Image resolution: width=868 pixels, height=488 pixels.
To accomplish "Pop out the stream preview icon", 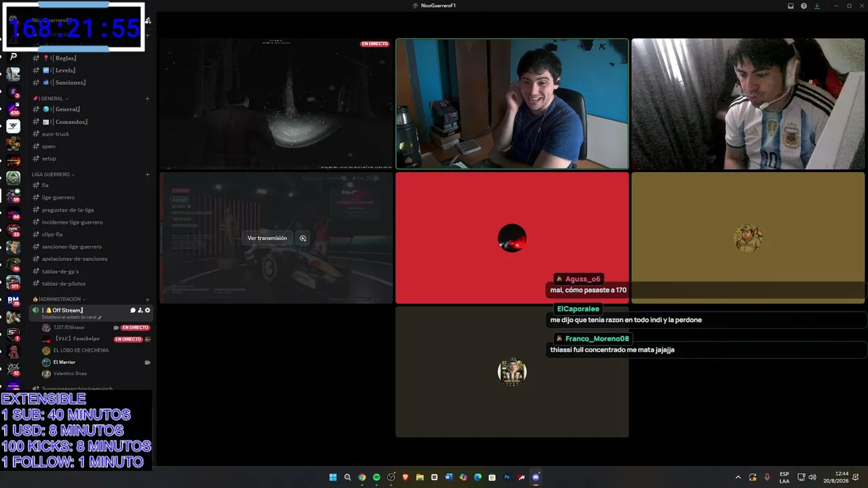I will (x=303, y=238).
